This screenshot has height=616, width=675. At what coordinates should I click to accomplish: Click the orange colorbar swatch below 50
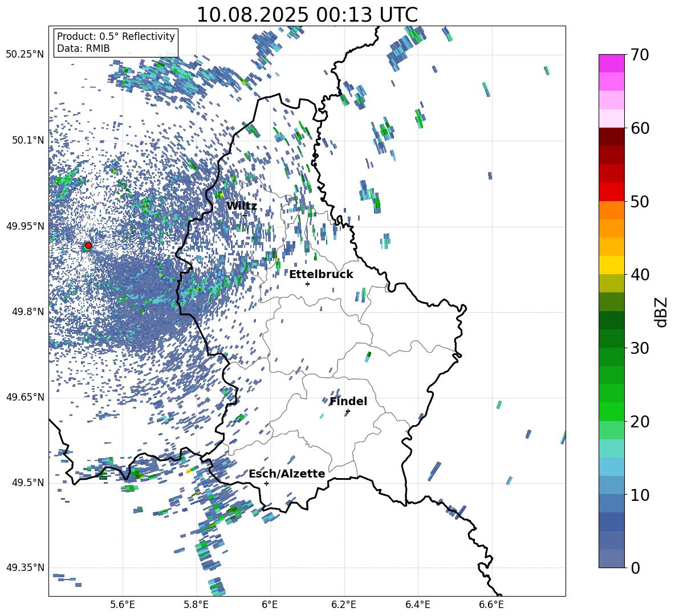(x=612, y=210)
